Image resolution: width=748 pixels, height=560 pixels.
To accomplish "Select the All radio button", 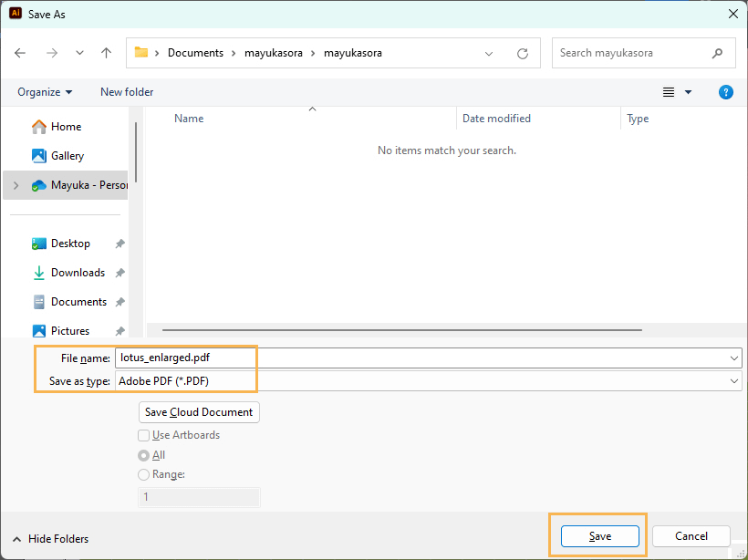I will tap(143, 455).
